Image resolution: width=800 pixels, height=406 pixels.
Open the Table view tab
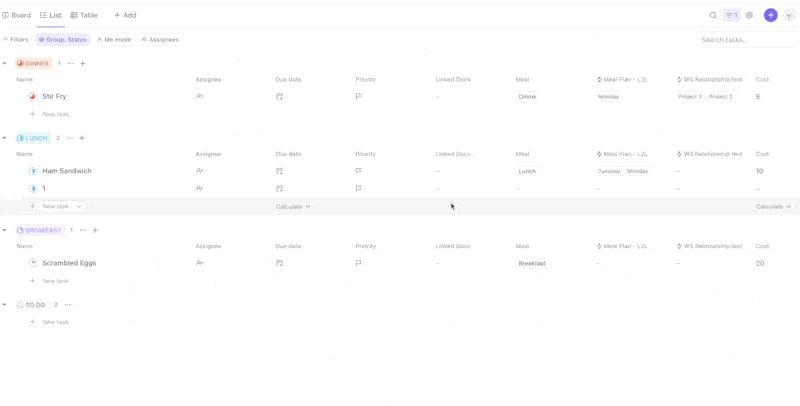tap(84, 15)
